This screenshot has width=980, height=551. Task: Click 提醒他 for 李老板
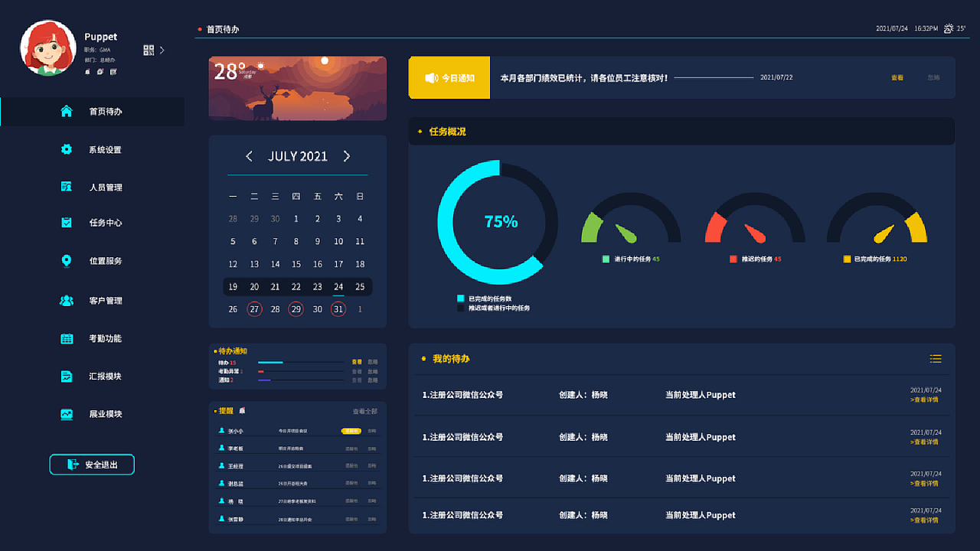click(x=351, y=448)
